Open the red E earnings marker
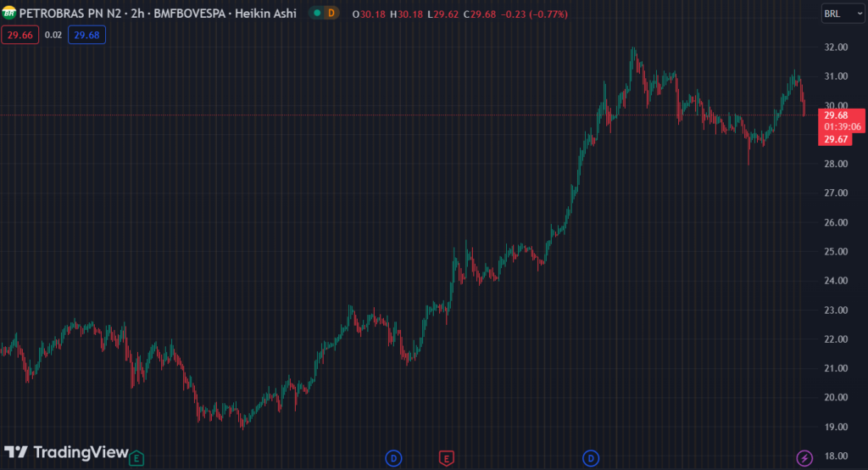868x470 pixels. 446,458
